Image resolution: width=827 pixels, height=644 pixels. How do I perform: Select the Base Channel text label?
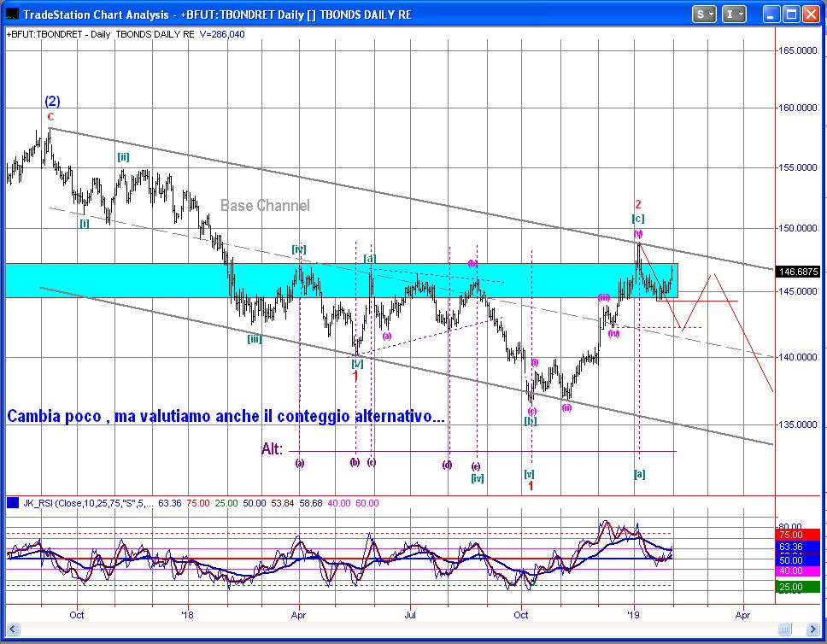[265, 205]
